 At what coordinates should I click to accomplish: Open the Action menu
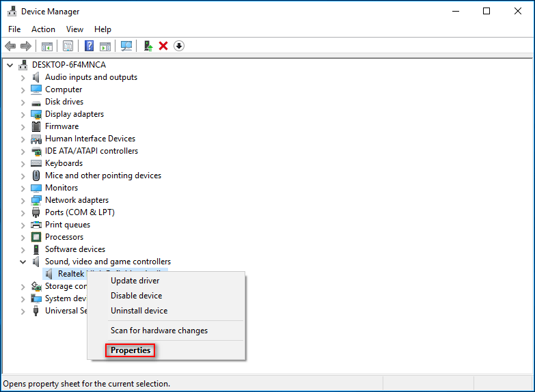point(43,29)
